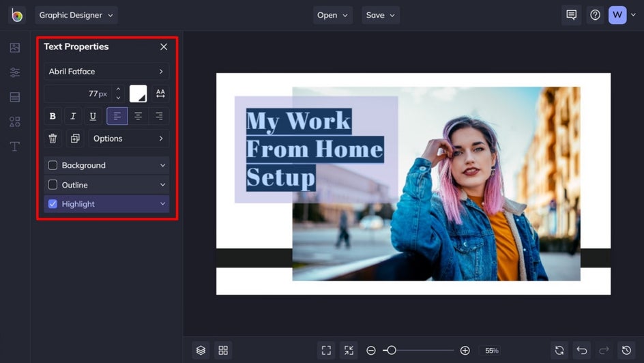Center align the text
The image size is (644, 363).
point(138,116)
